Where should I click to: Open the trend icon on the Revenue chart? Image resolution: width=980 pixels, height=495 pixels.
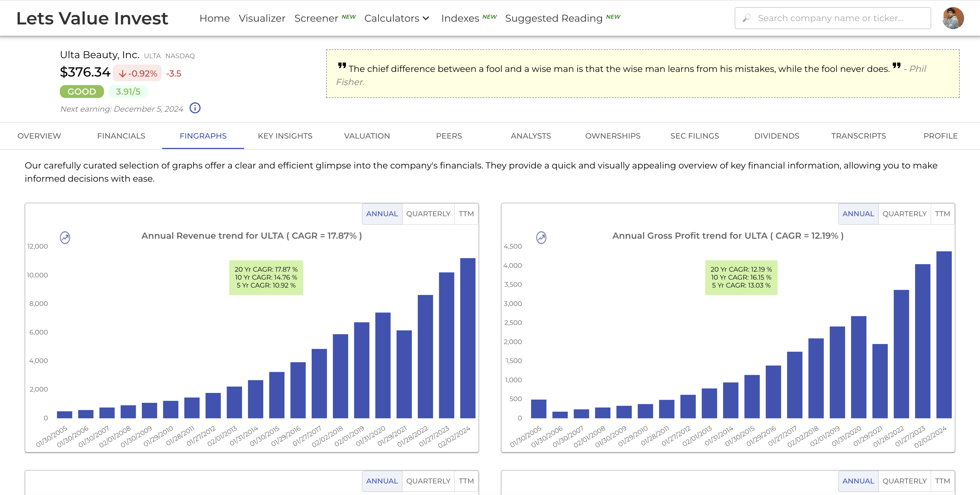click(x=65, y=237)
